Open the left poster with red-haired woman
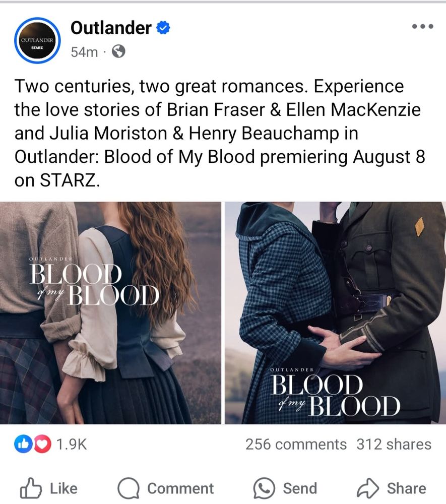This screenshot has height=504, width=446. point(110,313)
